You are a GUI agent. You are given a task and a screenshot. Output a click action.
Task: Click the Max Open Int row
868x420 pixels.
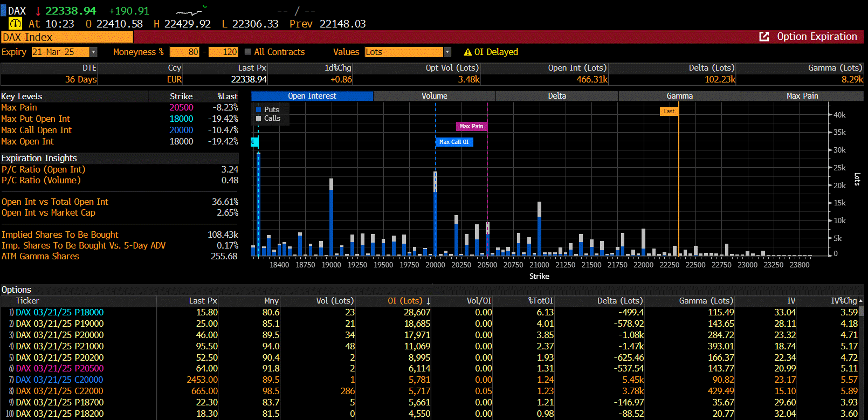pos(119,141)
